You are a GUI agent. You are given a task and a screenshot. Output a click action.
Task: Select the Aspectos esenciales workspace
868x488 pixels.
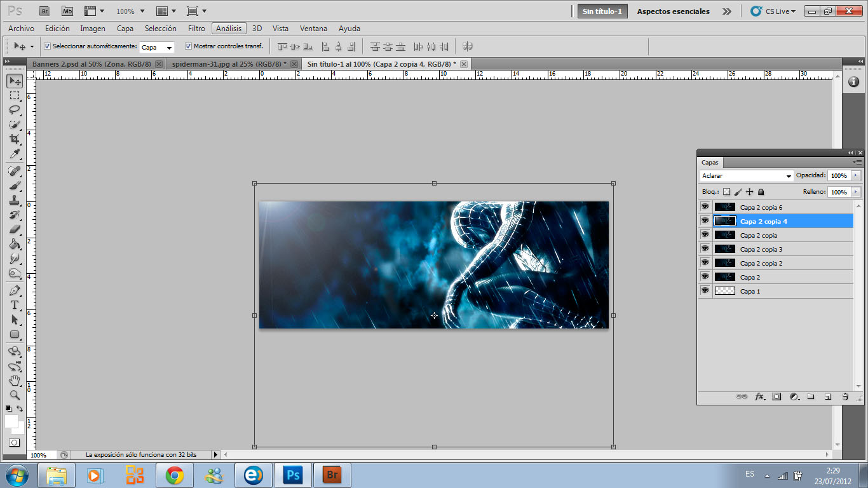click(x=673, y=11)
